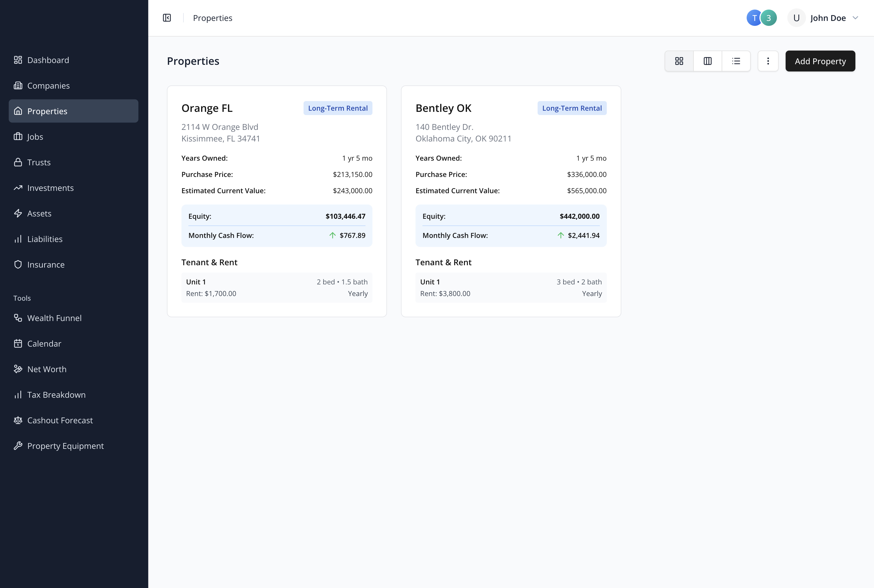Switch to grid card view
Image resolution: width=874 pixels, height=588 pixels.
(679, 61)
